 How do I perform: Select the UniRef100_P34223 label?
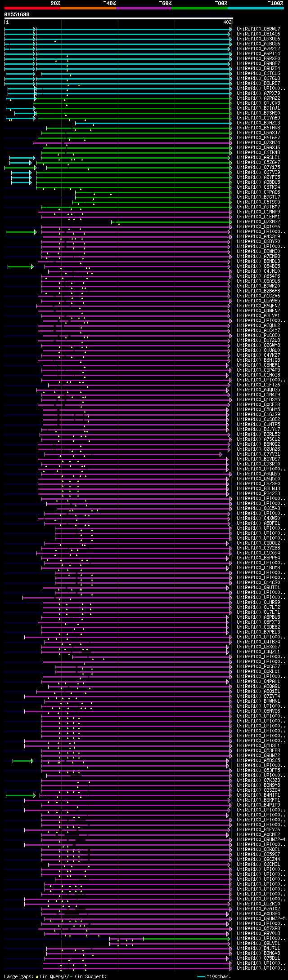tap(258, 494)
